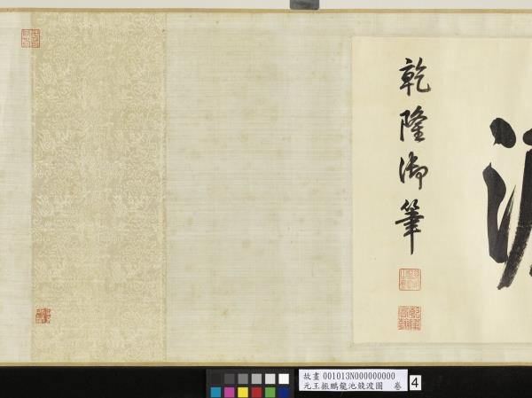Select the green color patch

tap(270, 392)
